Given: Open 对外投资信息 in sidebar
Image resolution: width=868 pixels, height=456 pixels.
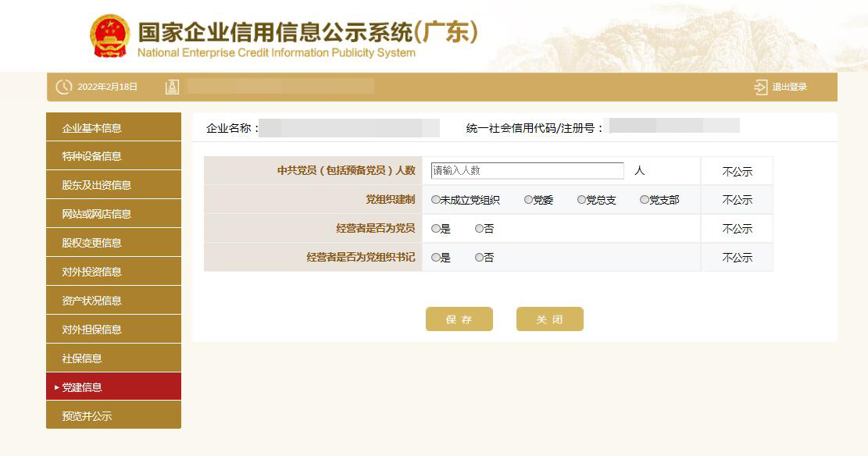Looking at the screenshot, I should coord(113,271).
